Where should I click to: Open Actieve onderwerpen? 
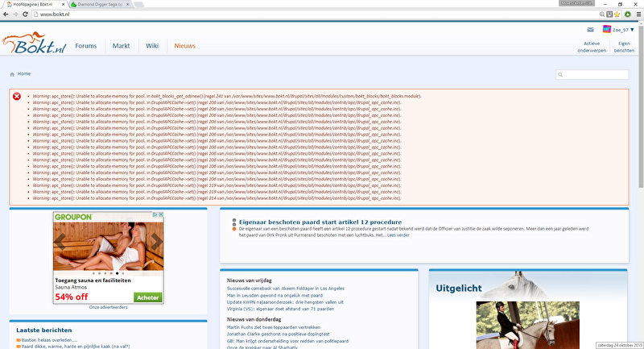(x=592, y=47)
